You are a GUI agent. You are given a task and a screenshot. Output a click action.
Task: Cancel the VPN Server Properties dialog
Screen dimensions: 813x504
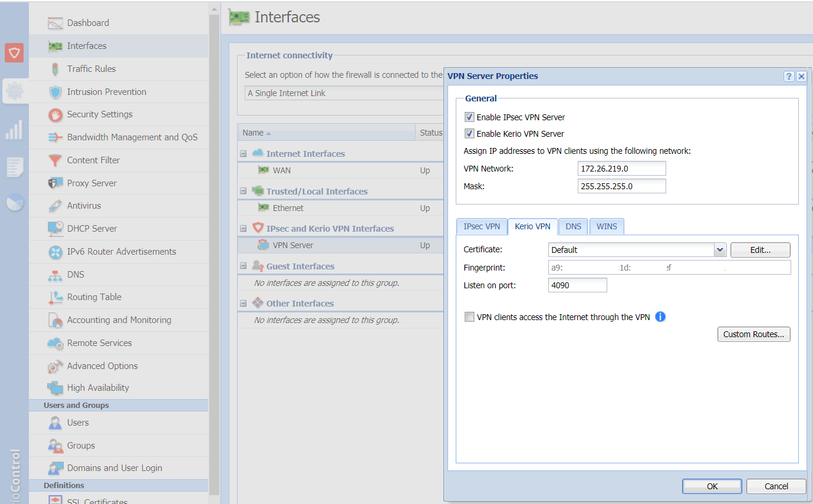click(776, 486)
